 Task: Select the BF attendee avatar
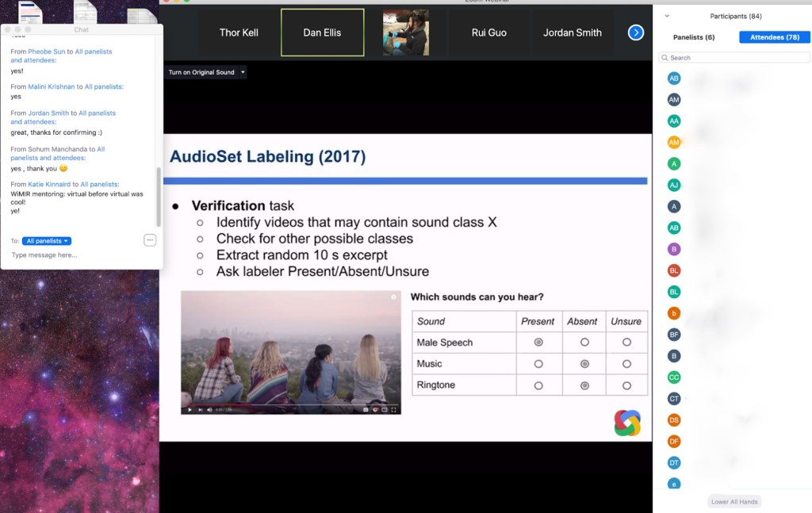pyautogui.click(x=674, y=335)
